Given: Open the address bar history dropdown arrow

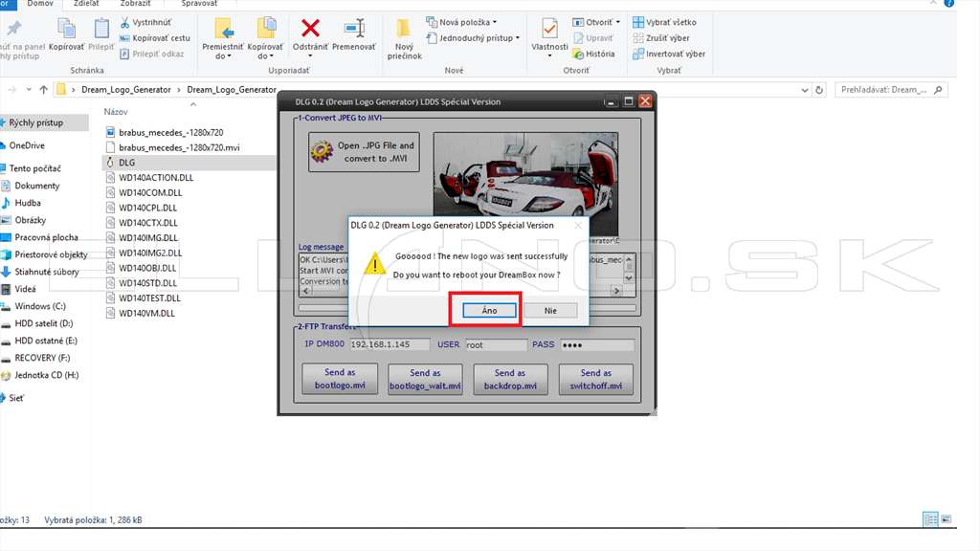Looking at the screenshot, I should [804, 90].
